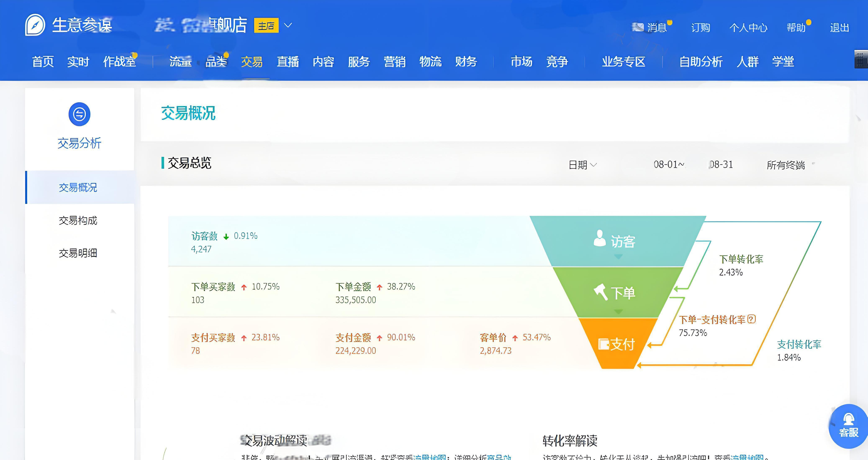
Task: Open the 市场 navigation tab
Action: coord(522,62)
